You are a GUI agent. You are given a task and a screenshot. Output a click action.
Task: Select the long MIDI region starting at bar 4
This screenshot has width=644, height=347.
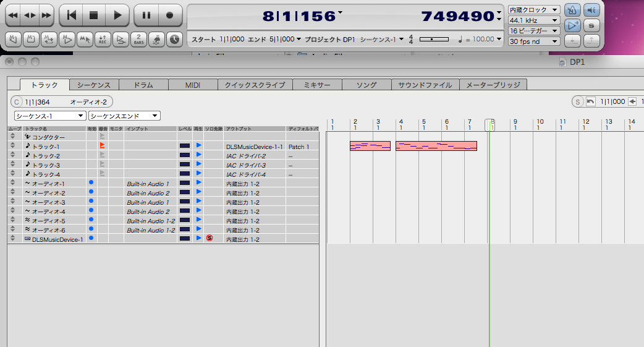(x=436, y=146)
